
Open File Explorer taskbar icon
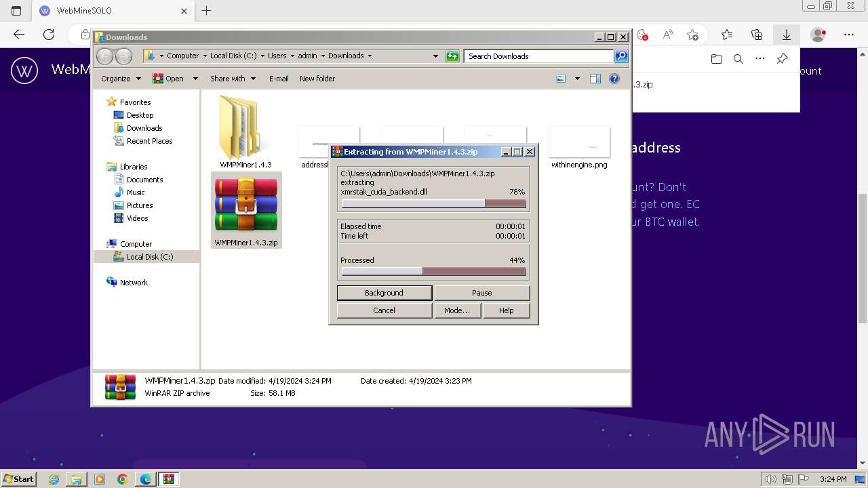(77, 479)
